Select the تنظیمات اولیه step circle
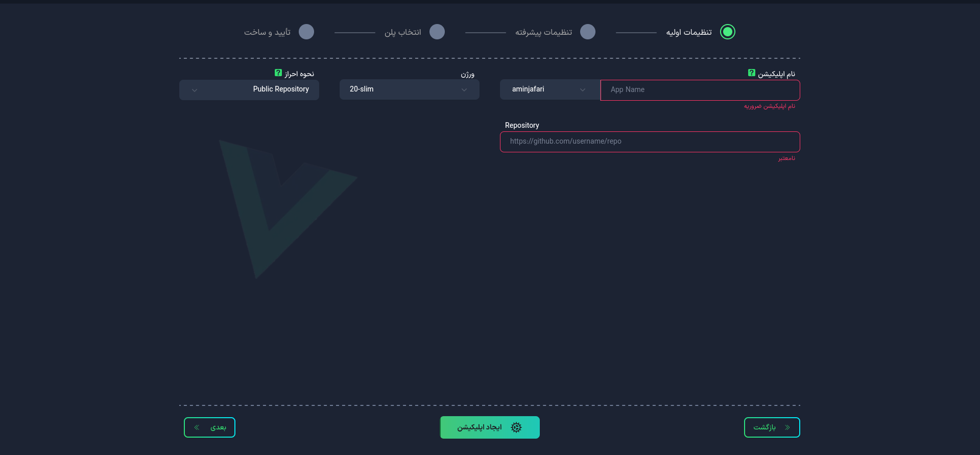980x455 pixels. point(728,32)
